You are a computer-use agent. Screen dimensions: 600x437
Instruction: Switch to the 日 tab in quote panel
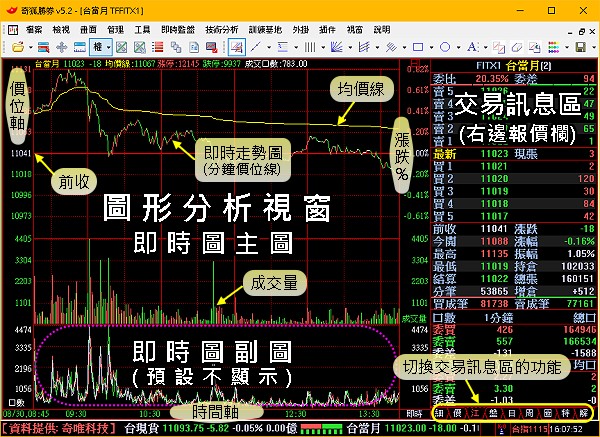click(511, 413)
